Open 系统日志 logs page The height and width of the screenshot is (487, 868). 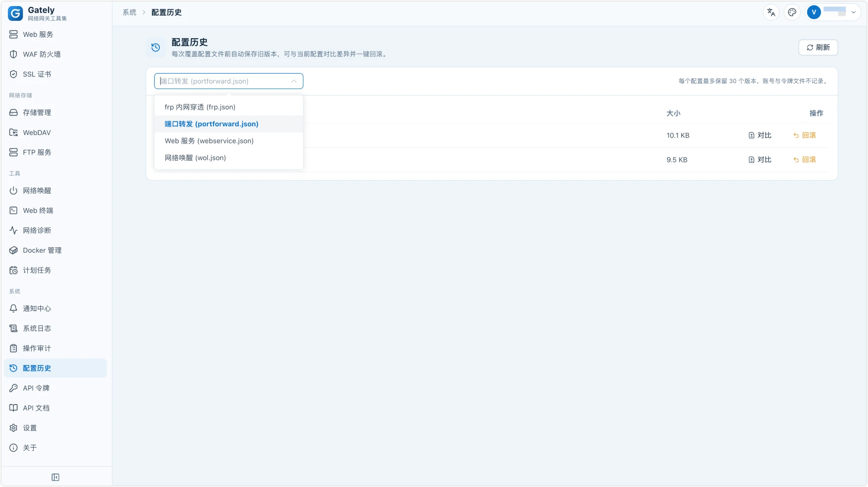(55, 329)
